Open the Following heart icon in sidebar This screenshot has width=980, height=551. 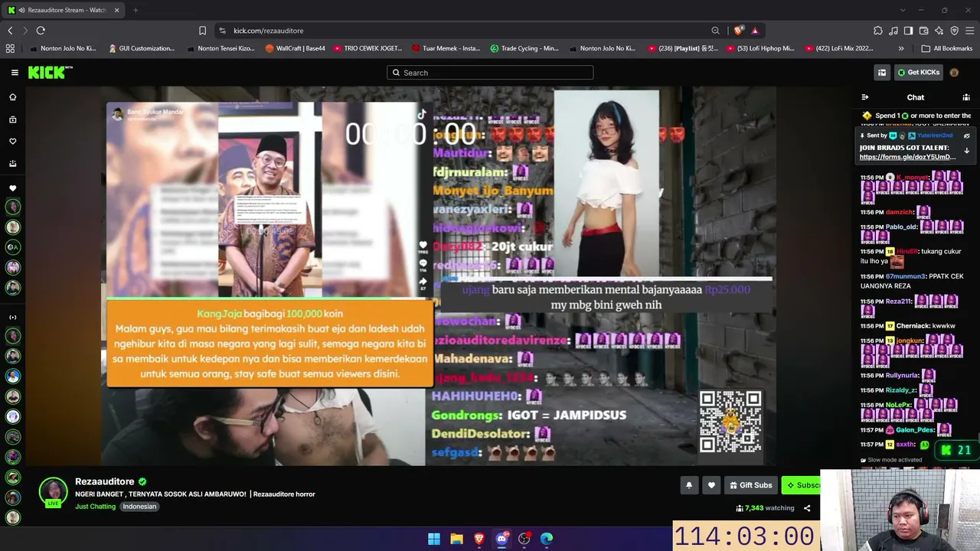(x=12, y=142)
